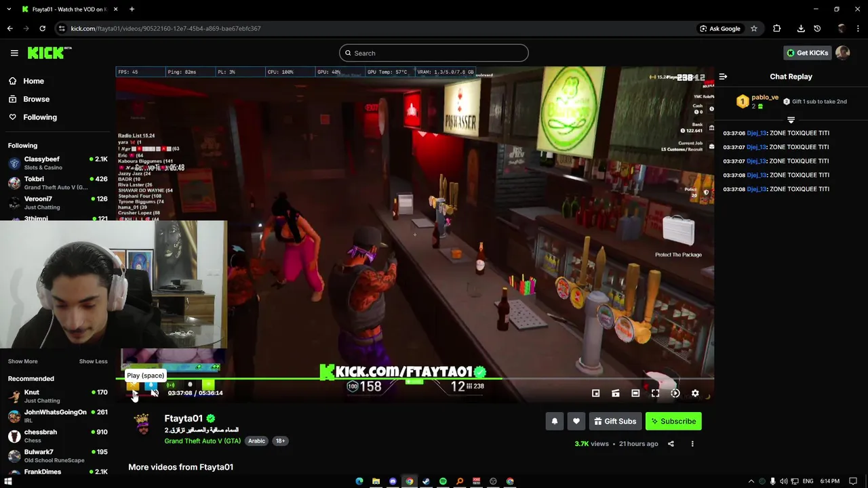Open the Chrome three-dot menu
This screenshot has width=868, height=488.
(x=859, y=28)
